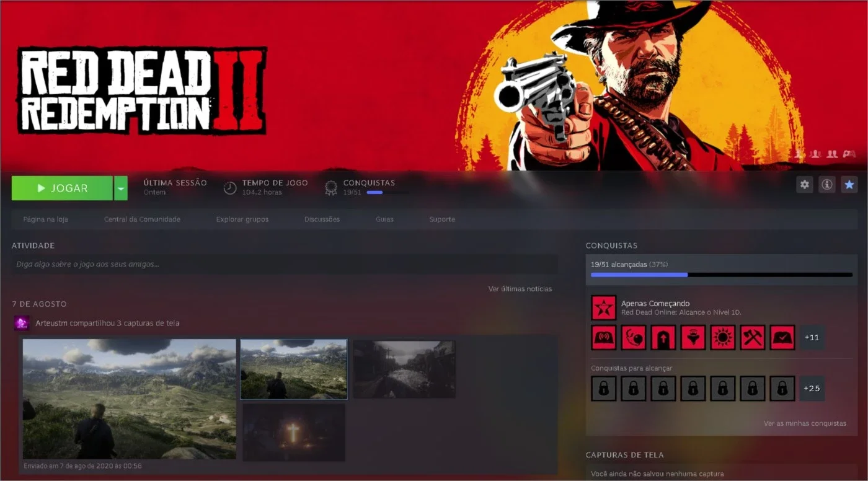Select the curled claw and ball achievement
868x481 pixels.
(633, 337)
